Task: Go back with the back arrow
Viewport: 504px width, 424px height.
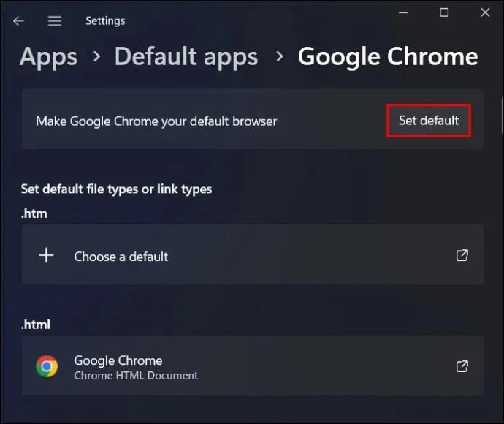Action: [19, 21]
